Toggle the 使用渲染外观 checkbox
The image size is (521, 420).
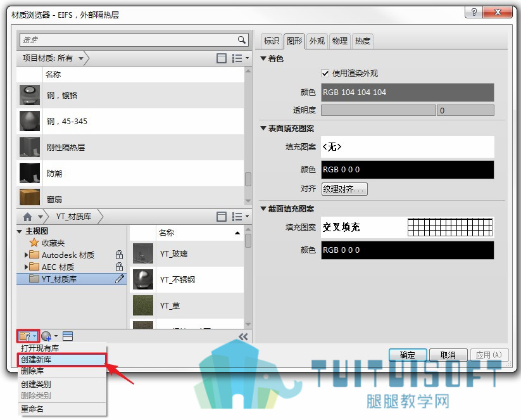click(325, 73)
